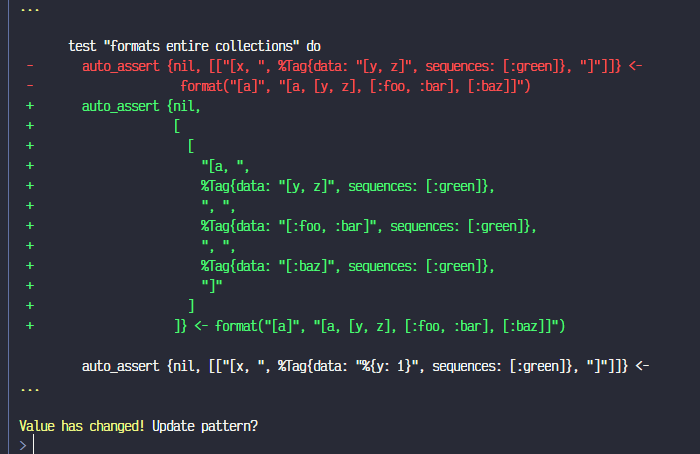Click the top ellipsis truncation marker
This screenshot has height=454, width=700.
click(x=30, y=10)
